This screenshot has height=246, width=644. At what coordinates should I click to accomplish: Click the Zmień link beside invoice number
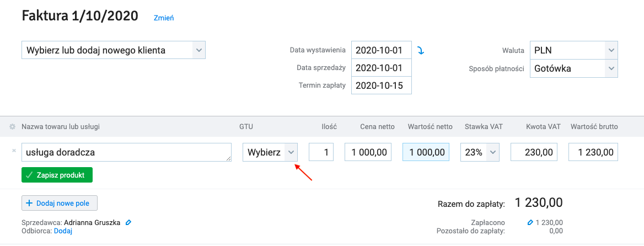(x=164, y=18)
